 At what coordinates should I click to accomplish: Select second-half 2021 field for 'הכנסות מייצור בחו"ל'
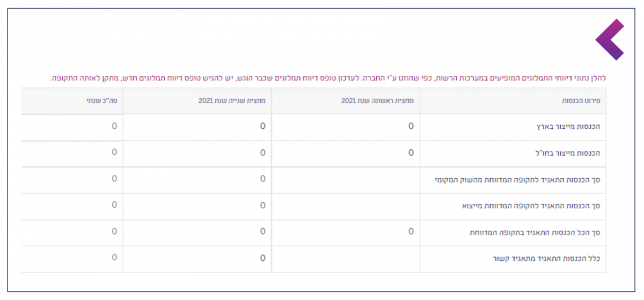[197, 152]
